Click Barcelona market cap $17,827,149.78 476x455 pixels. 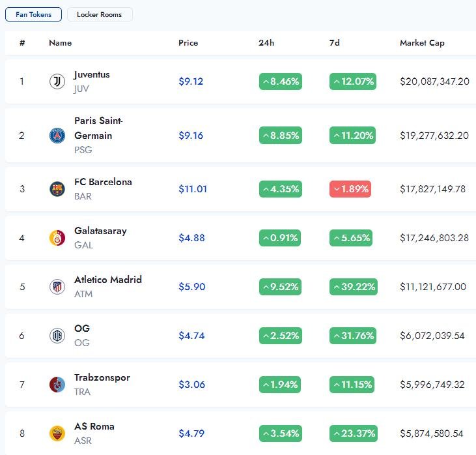pyautogui.click(x=432, y=189)
